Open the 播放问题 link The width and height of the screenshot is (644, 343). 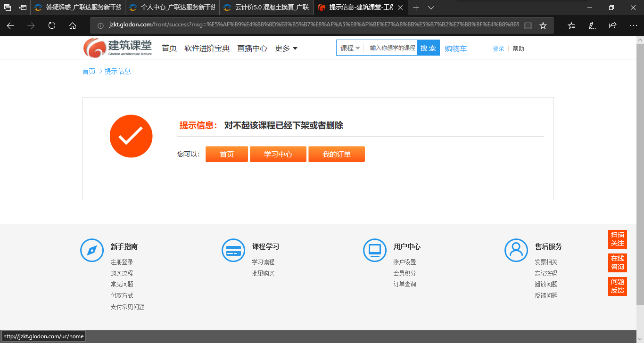point(546,284)
